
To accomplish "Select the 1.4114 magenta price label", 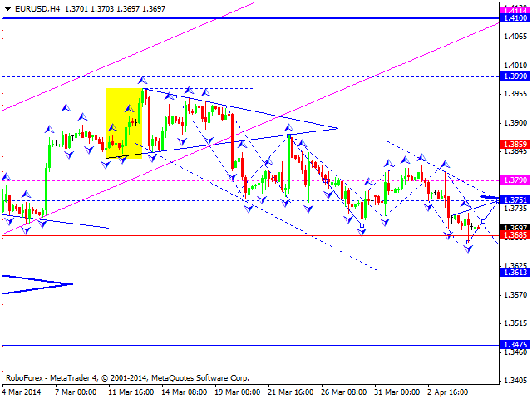I will [x=515, y=11].
